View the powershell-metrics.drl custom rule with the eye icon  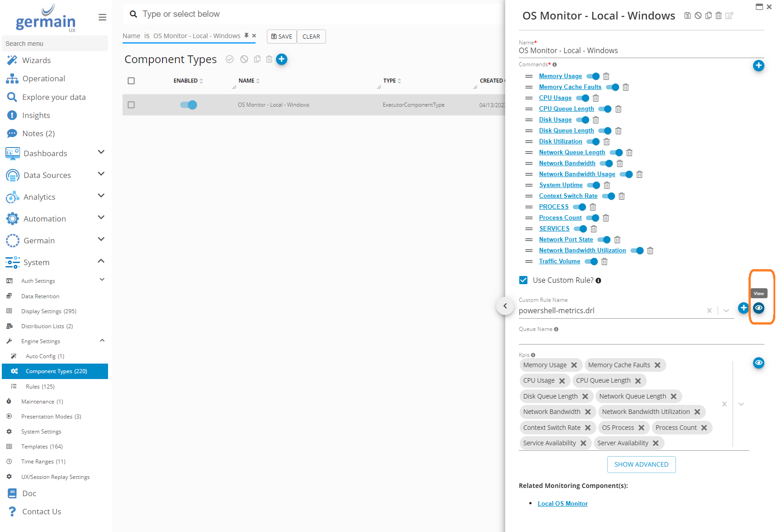(x=758, y=308)
